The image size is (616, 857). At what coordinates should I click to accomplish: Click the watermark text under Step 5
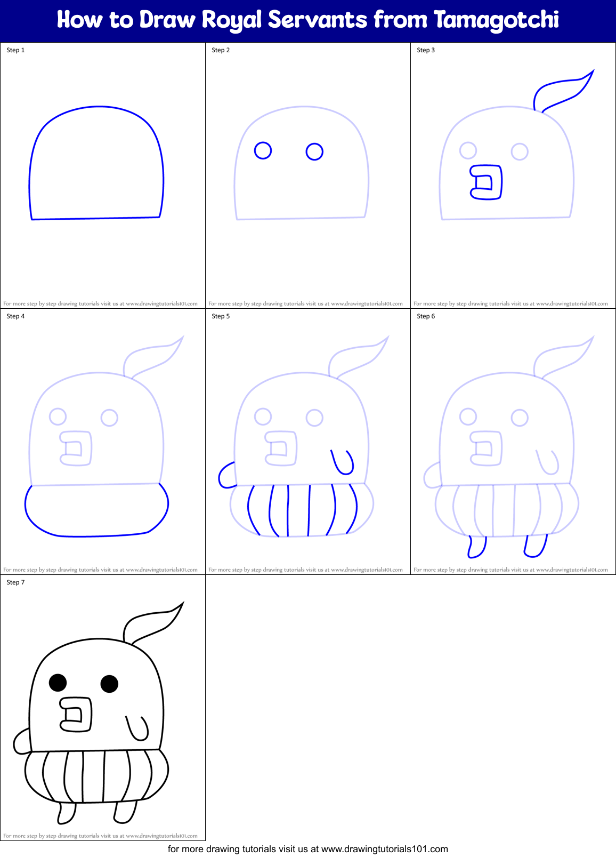(x=305, y=570)
